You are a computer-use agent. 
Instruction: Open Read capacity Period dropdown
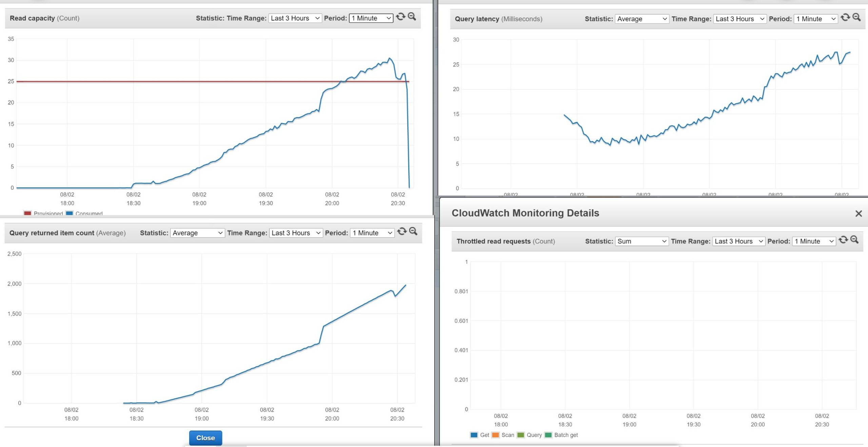click(371, 18)
